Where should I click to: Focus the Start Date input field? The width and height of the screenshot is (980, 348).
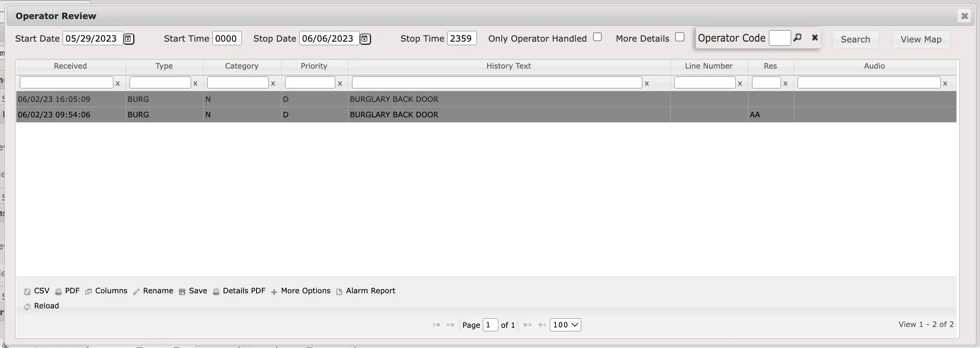pos(93,38)
